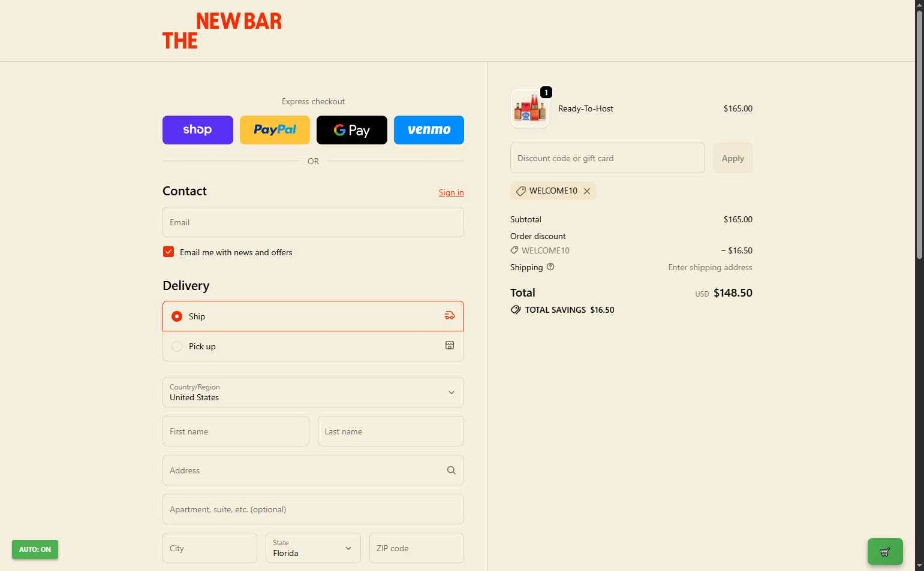This screenshot has width=924, height=571.
Task: Click the TOTAL SAVINGS tag icon
Action: pos(516,310)
